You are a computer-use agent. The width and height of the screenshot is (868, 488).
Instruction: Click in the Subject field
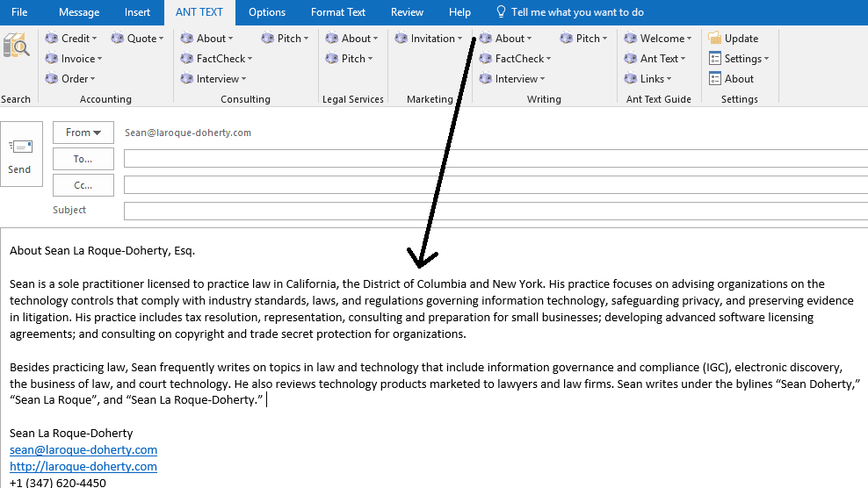click(x=496, y=211)
